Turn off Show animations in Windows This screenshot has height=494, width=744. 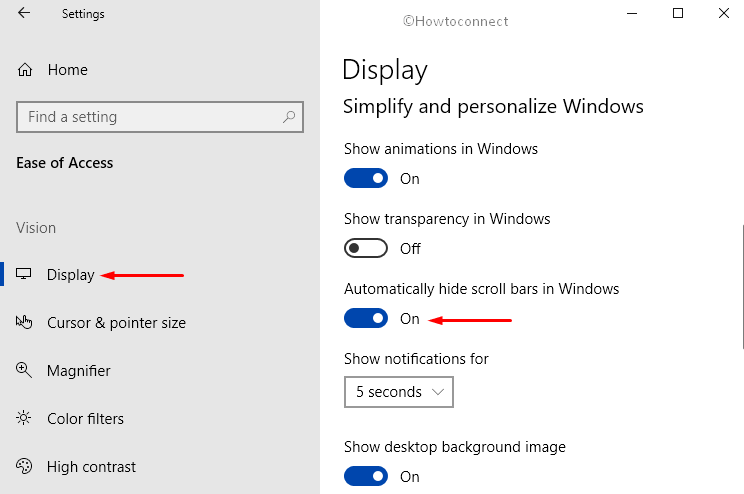366,178
